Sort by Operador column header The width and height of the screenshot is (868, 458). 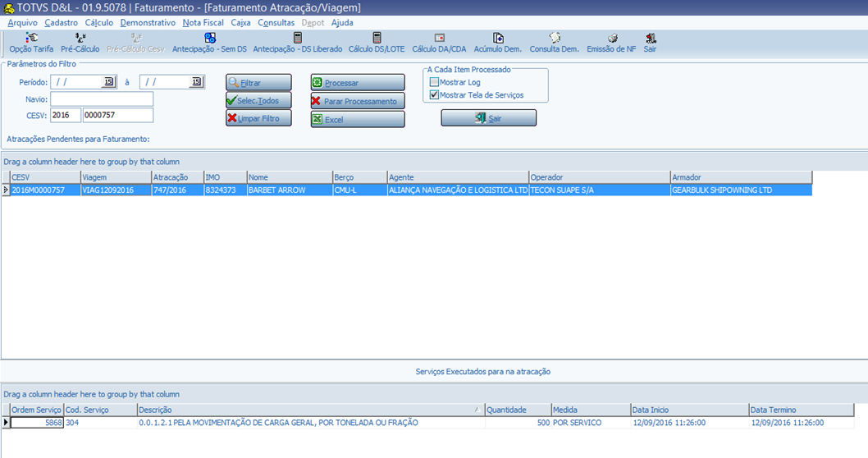(x=600, y=177)
